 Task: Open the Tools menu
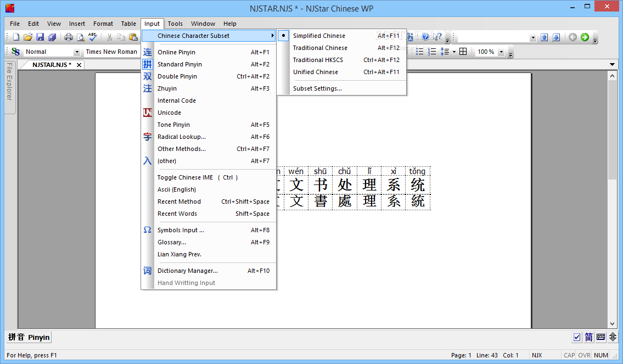pos(175,24)
